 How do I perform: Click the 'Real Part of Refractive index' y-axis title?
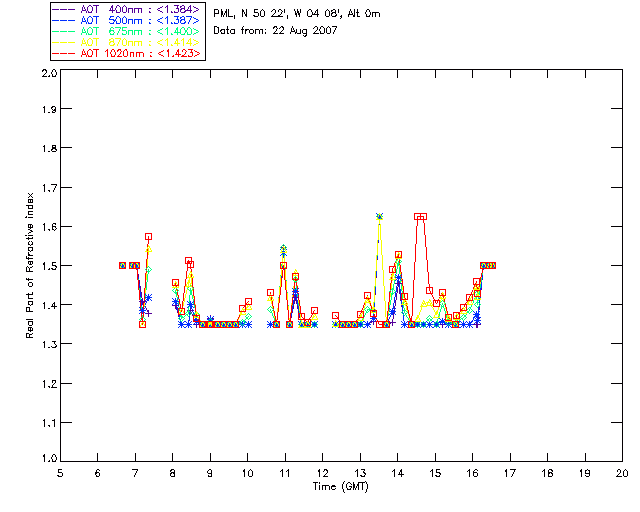(x=29, y=265)
